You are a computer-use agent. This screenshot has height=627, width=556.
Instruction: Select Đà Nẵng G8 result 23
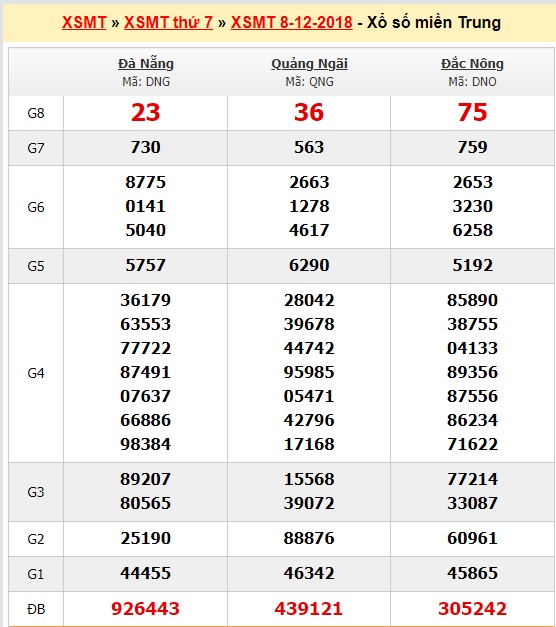point(146,112)
